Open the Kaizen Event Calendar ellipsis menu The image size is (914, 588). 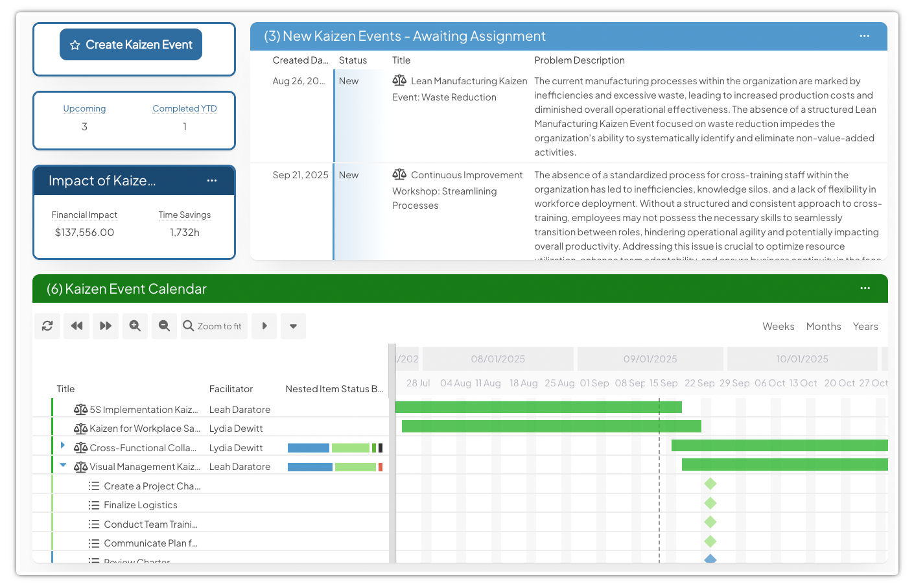[865, 288]
